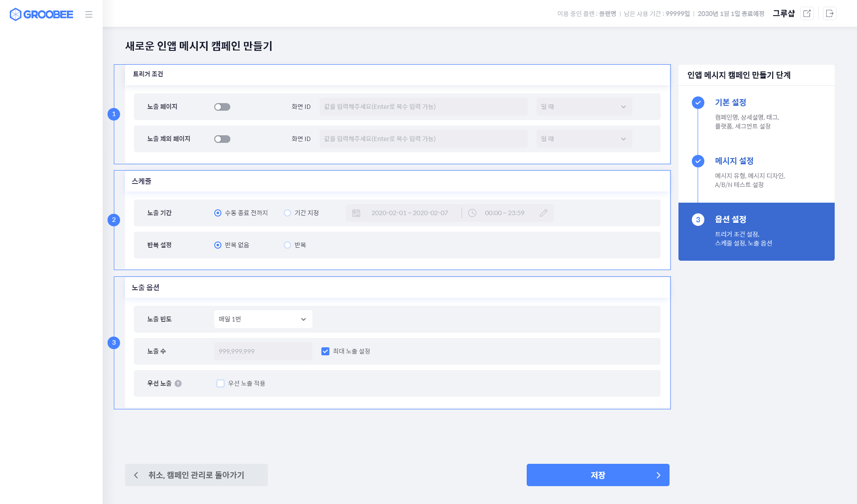Go to 기본 설정 step

pyautogui.click(x=730, y=102)
